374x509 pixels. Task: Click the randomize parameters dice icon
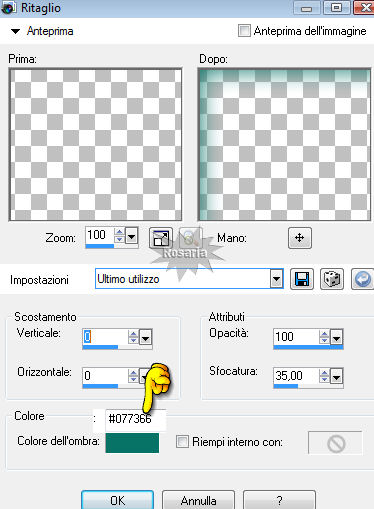click(332, 279)
